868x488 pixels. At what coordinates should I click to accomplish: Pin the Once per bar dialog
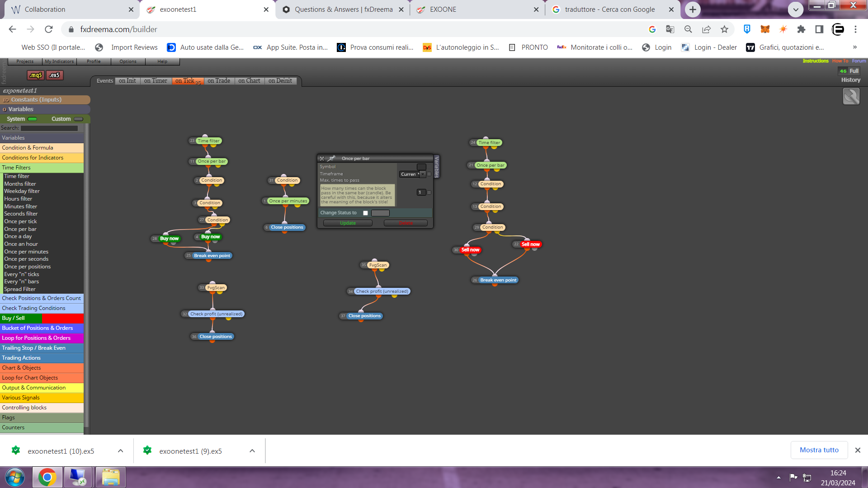331,159
